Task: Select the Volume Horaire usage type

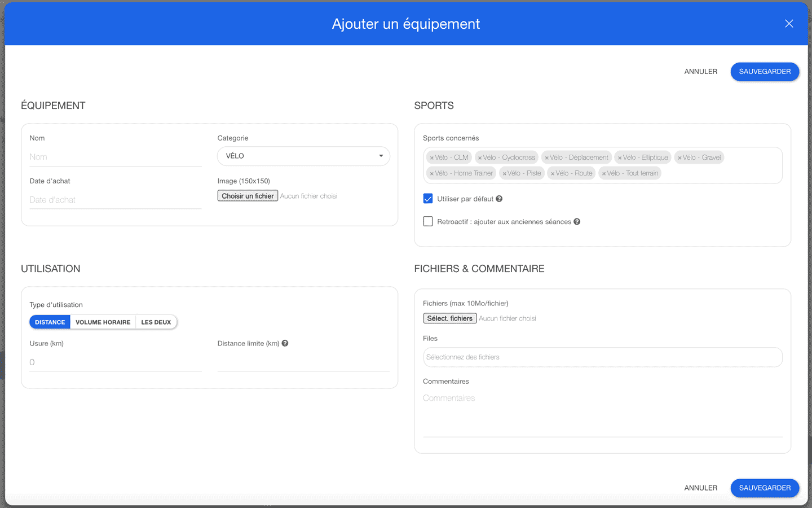Action: tap(103, 322)
